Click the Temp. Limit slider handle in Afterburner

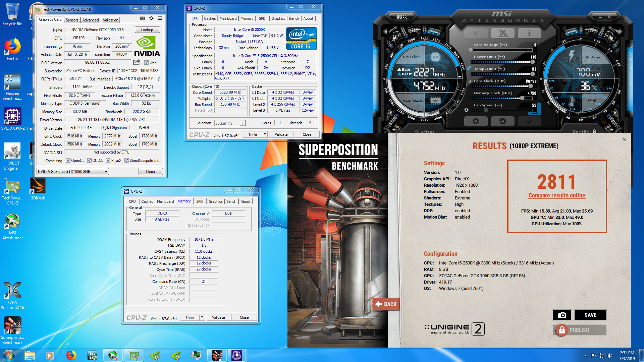click(x=532, y=74)
